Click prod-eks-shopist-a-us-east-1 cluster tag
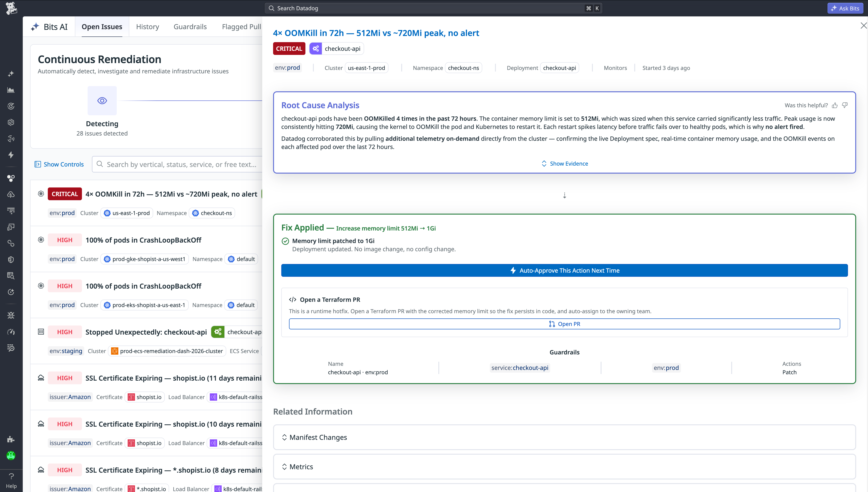Screen dimensions: 868x492 click(145, 305)
